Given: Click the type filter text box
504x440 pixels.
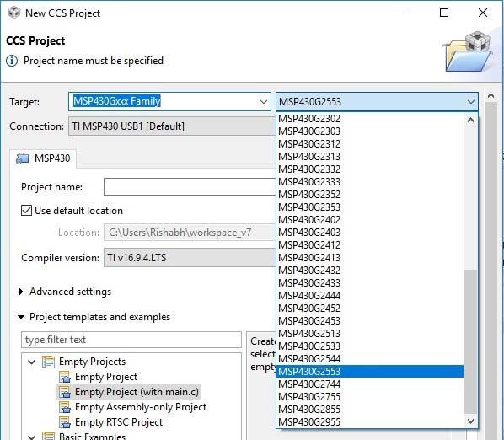Looking at the screenshot, I should tap(131, 340).
